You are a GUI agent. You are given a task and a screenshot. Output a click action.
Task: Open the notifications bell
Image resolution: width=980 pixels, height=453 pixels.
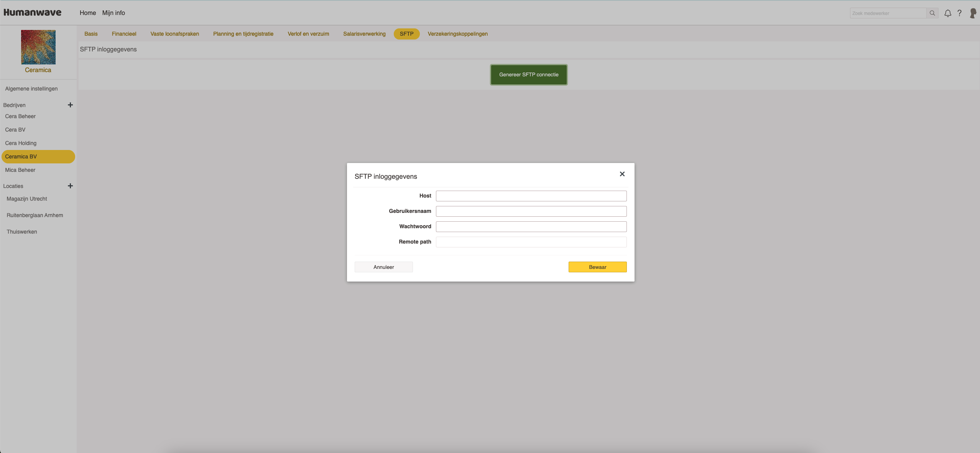[947, 13]
